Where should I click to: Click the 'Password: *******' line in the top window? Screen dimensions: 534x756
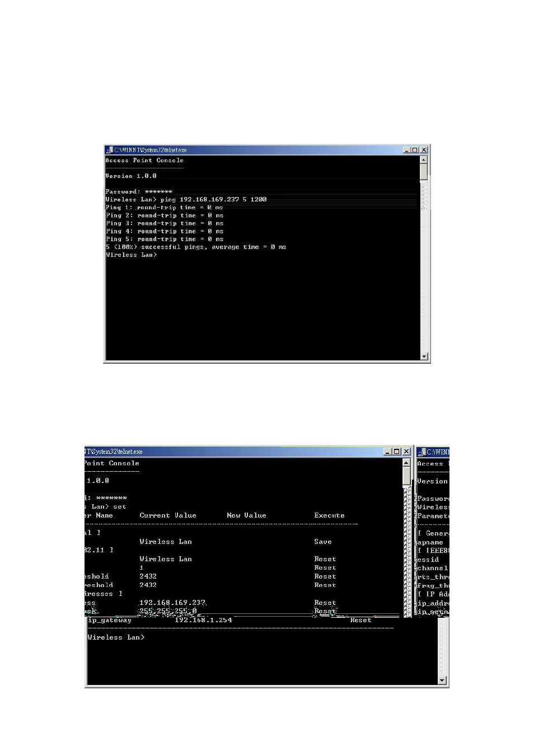[139, 191]
